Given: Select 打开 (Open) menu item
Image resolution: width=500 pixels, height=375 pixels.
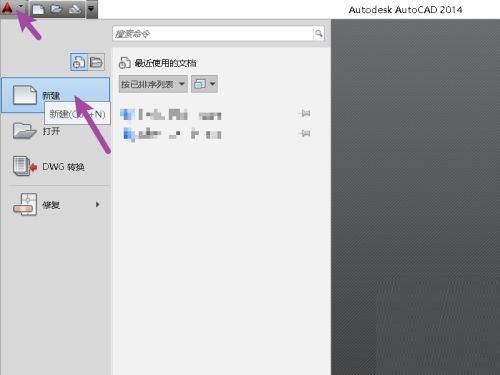Looking at the screenshot, I should [x=56, y=131].
